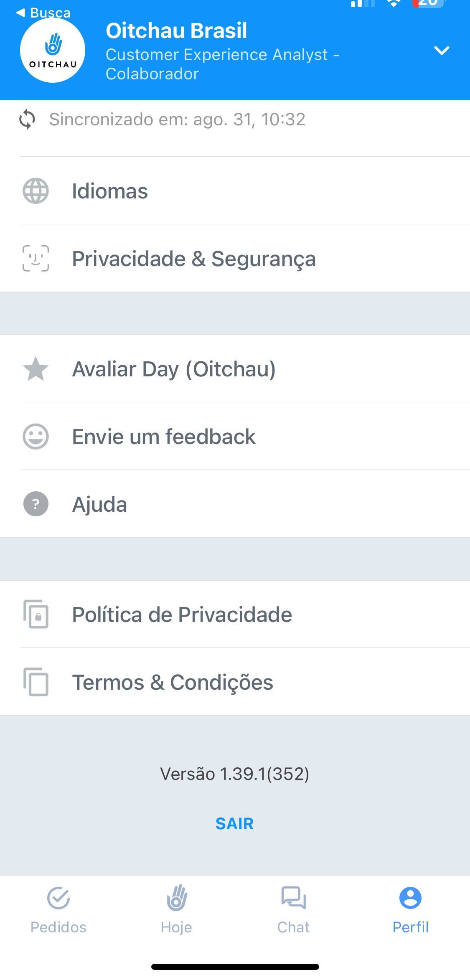
Task: Open Privacidade & Segurança settings
Action: click(235, 259)
